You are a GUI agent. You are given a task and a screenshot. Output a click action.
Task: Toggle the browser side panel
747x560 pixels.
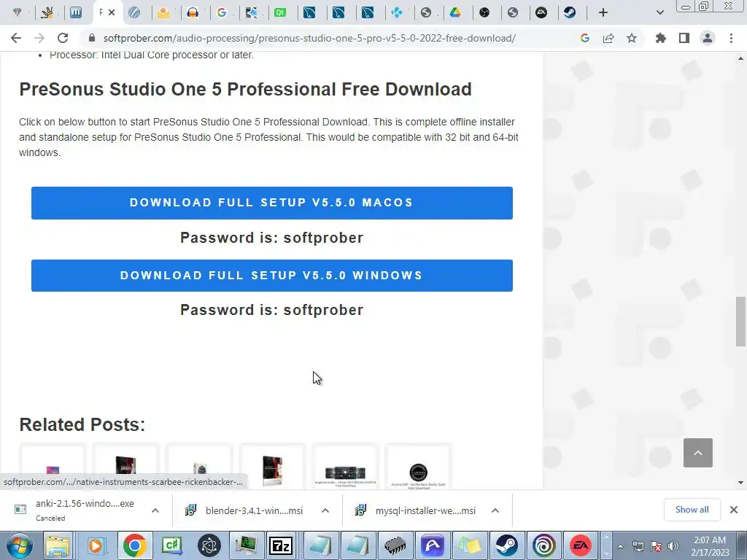click(684, 38)
